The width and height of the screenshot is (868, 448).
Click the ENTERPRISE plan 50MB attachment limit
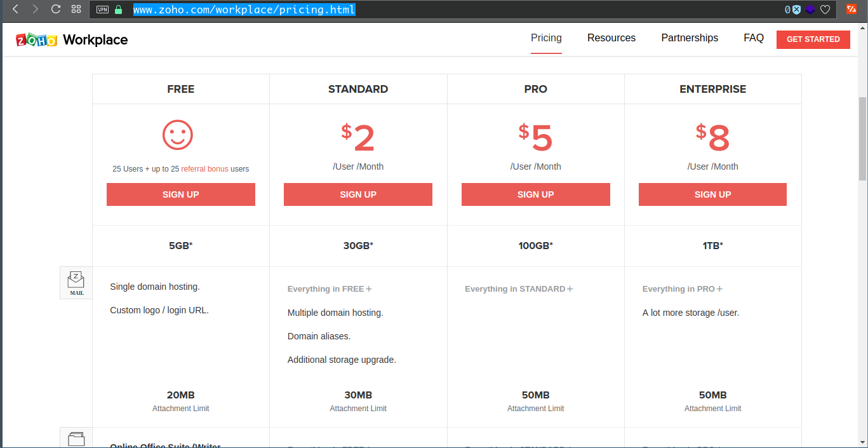[713, 395]
